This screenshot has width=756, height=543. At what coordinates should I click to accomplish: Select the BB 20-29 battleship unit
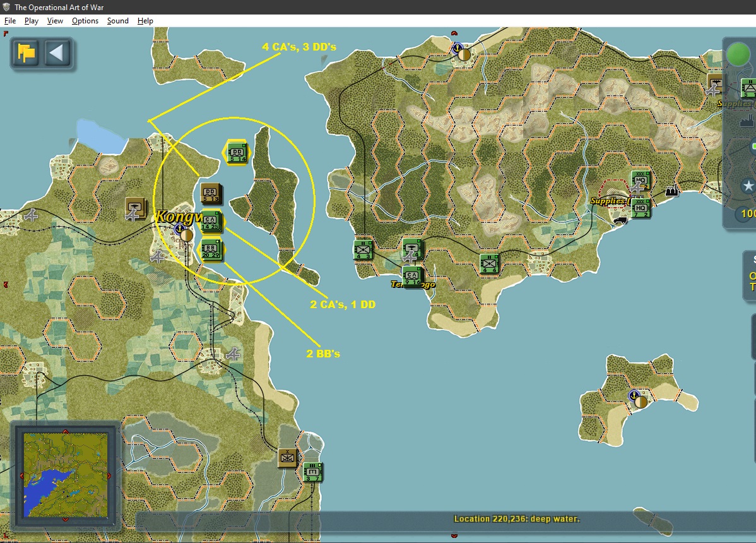click(211, 250)
